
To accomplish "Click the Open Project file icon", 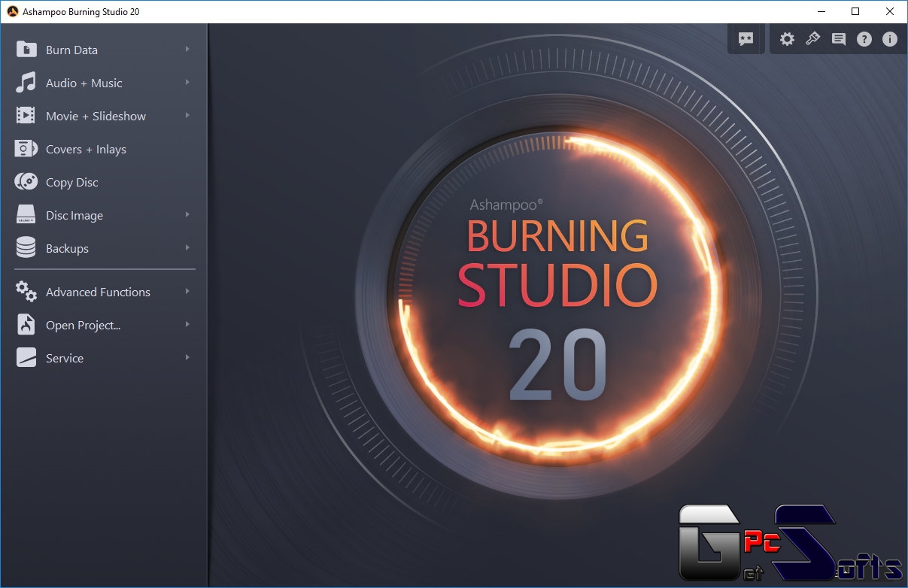I will pos(26,325).
